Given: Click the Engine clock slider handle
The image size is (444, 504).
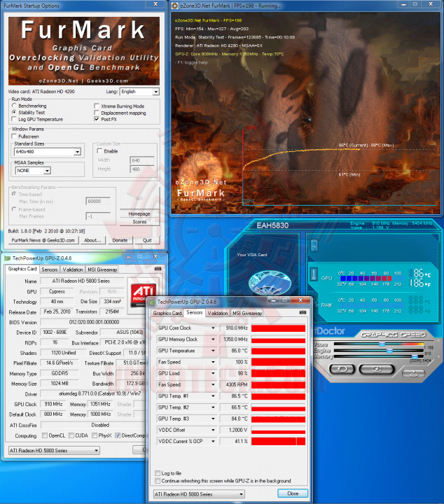Looking at the screenshot, I should 389,351.
